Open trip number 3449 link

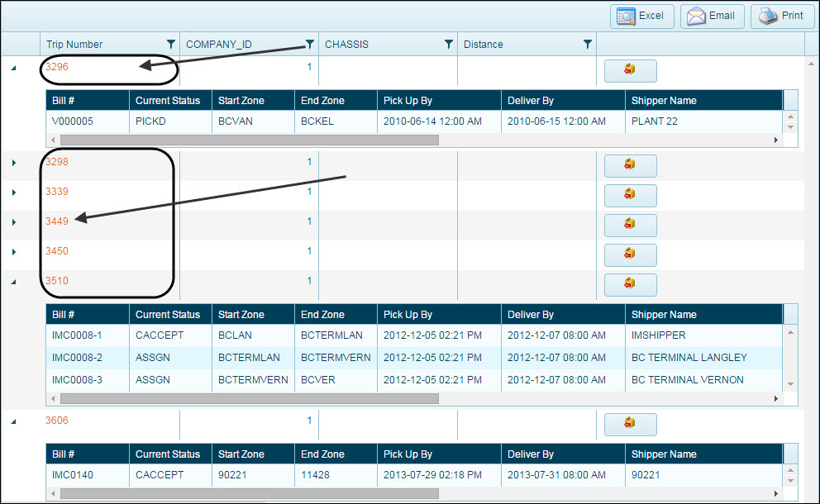56,221
